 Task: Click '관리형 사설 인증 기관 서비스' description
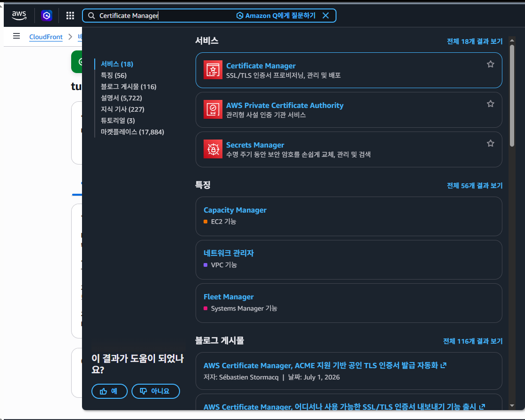[266, 115]
